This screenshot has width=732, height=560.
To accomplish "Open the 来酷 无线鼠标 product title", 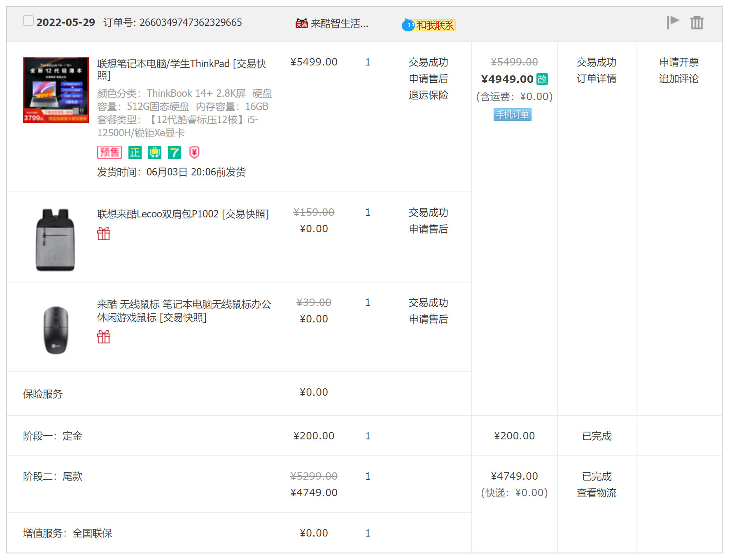I will tap(184, 311).
